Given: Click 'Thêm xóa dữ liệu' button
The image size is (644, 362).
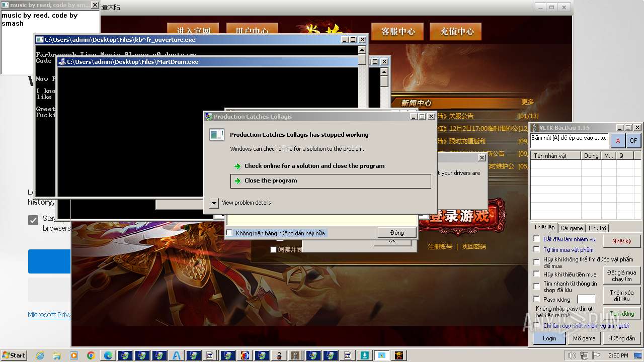Looking at the screenshot, I should click(x=622, y=296).
